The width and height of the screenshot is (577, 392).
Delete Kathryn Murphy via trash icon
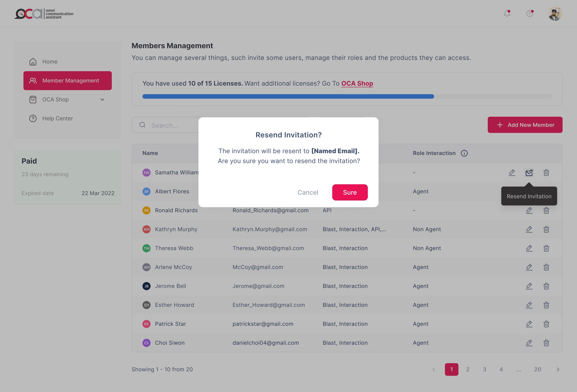[546, 229]
